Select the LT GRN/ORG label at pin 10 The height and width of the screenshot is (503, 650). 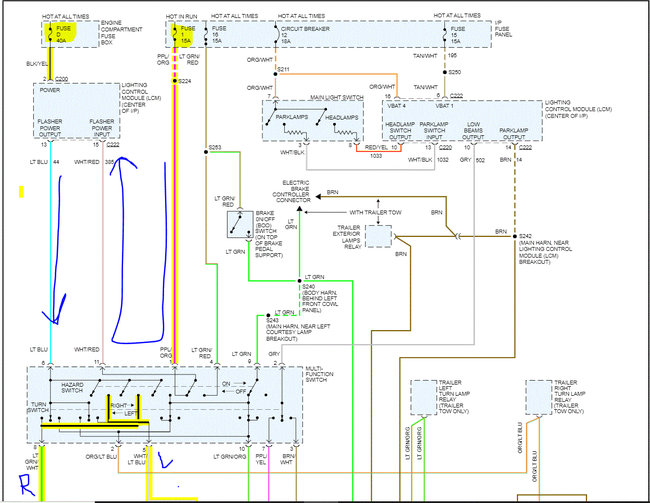tap(230, 457)
